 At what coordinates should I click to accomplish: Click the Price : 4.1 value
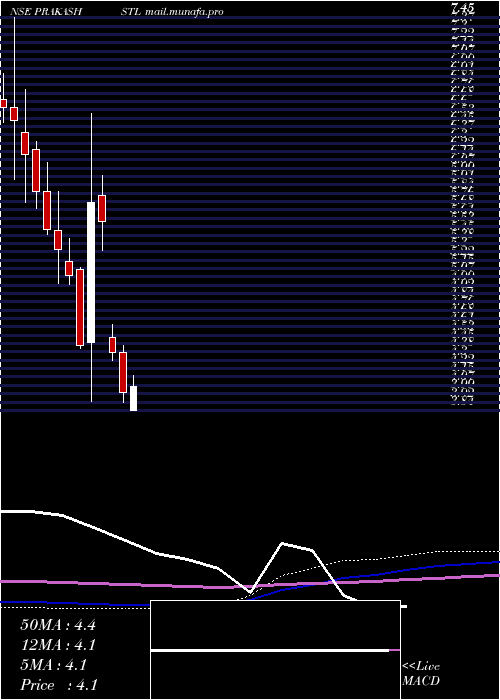59,685
